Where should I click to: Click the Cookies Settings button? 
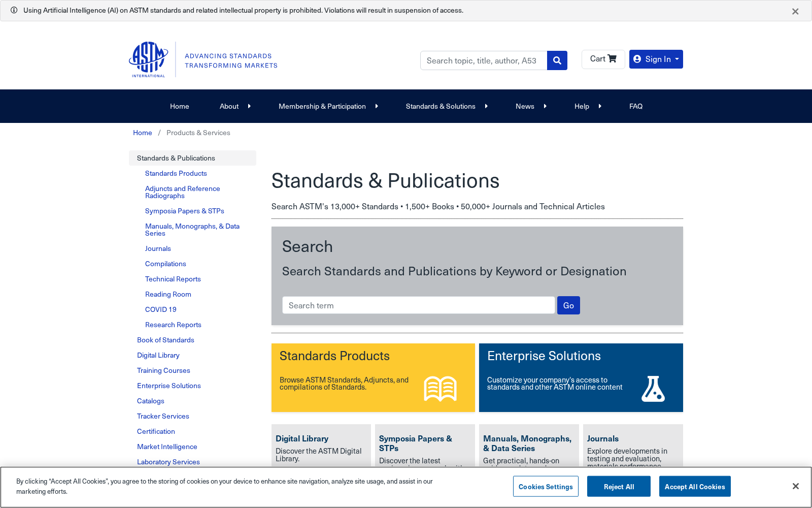[546, 486]
